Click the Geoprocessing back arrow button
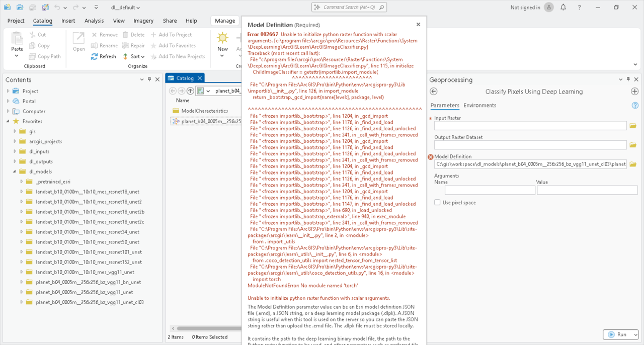Image resolution: width=644 pixels, height=345 pixels. (x=434, y=92)
